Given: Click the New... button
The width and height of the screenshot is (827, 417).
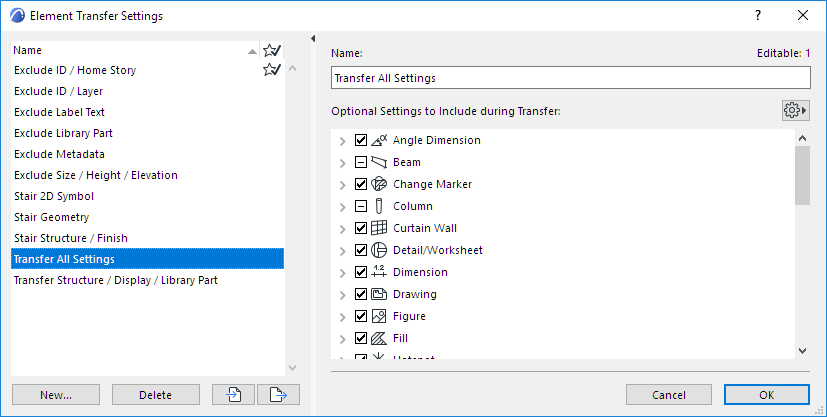Looking at the screenshot, I should (x=56, y=395).
